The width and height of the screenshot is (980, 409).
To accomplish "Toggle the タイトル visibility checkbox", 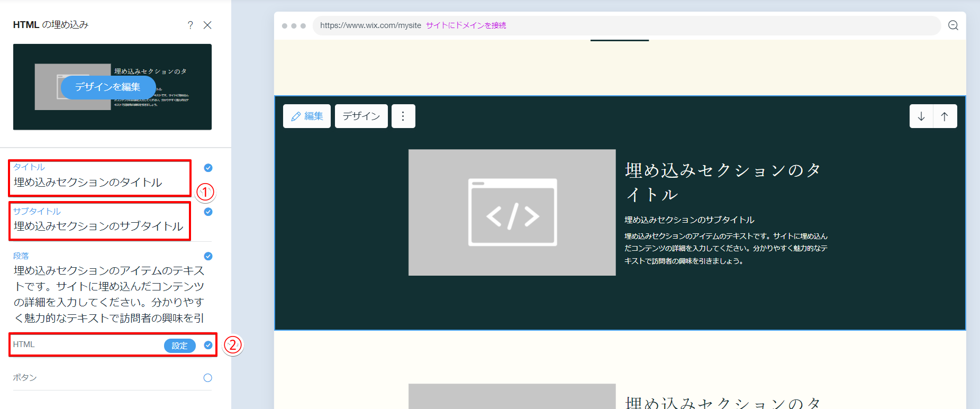I will 208,168.
